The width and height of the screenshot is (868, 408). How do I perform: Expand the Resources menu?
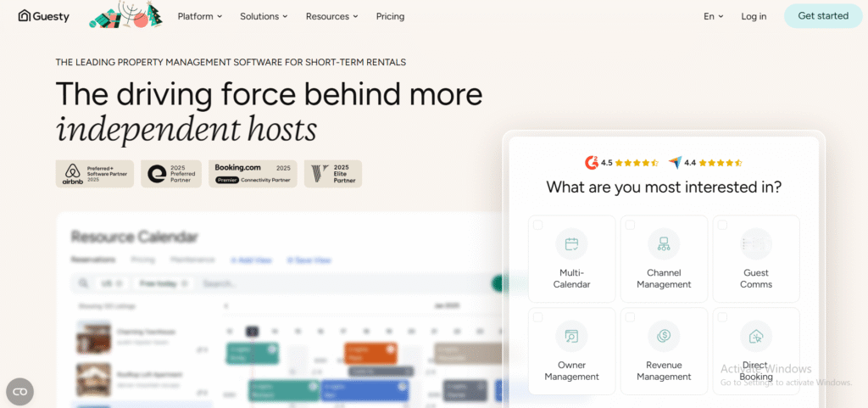point(331,16)
